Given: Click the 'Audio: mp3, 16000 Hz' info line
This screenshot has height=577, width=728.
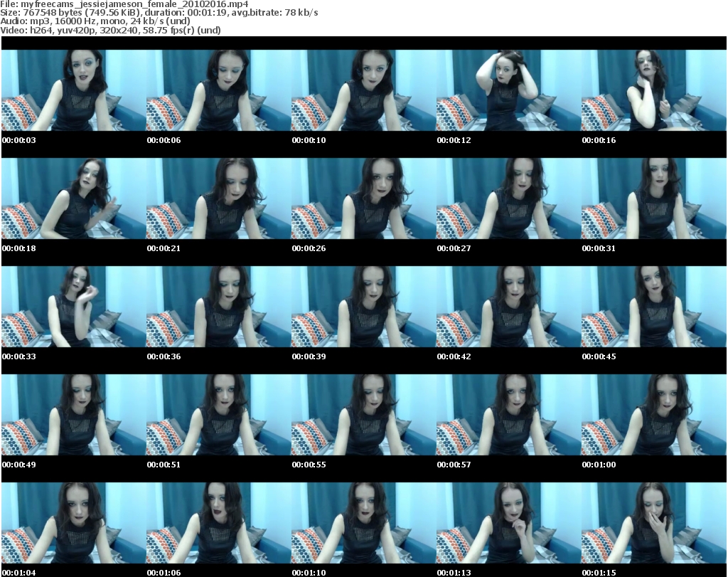Looking at the screenshot, I should [x=95, y=21].
